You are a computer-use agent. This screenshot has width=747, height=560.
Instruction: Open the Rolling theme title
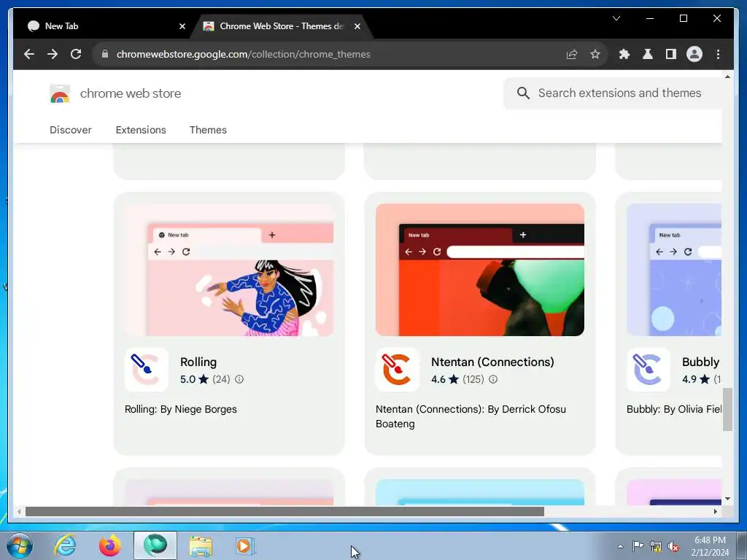198,362
